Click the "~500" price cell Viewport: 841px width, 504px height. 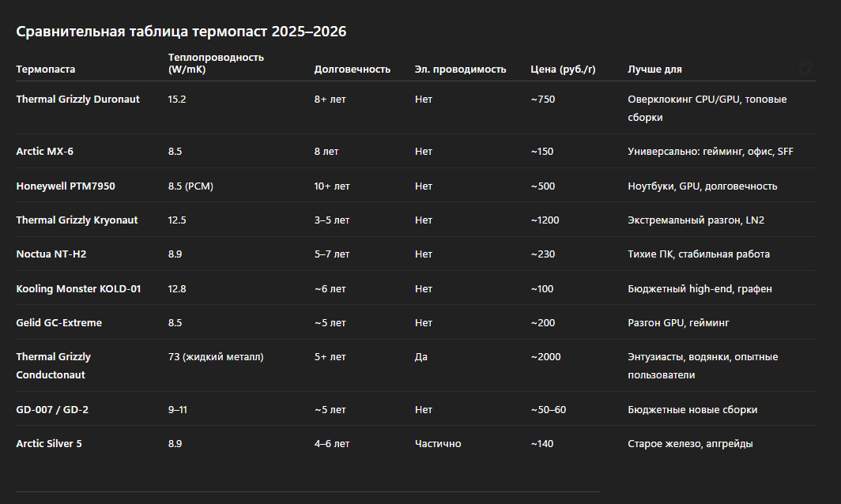pyautogui.click(x=543, y=186)
